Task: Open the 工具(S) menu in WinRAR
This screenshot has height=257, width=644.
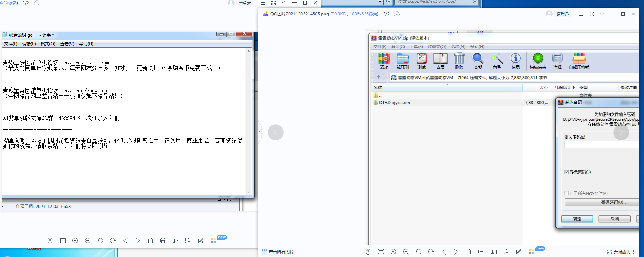Action: (x=416, y=47)
